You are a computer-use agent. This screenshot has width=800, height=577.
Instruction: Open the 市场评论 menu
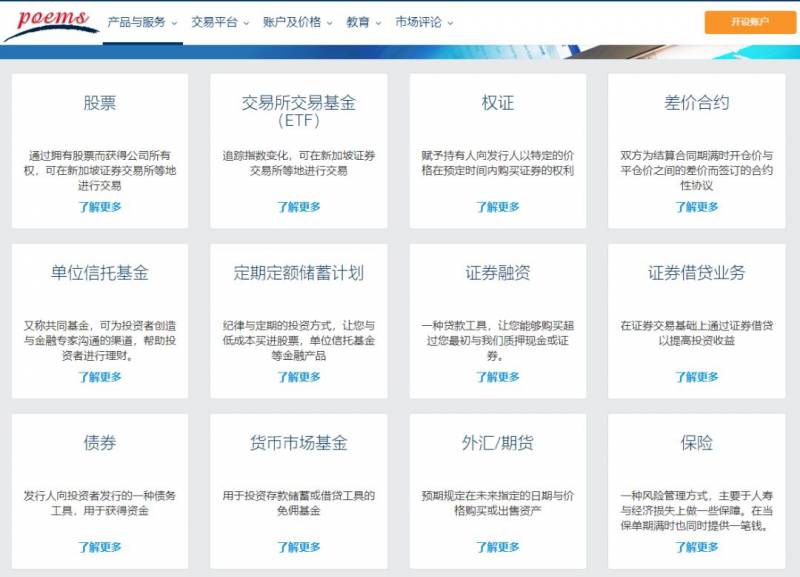click(424, 22)
